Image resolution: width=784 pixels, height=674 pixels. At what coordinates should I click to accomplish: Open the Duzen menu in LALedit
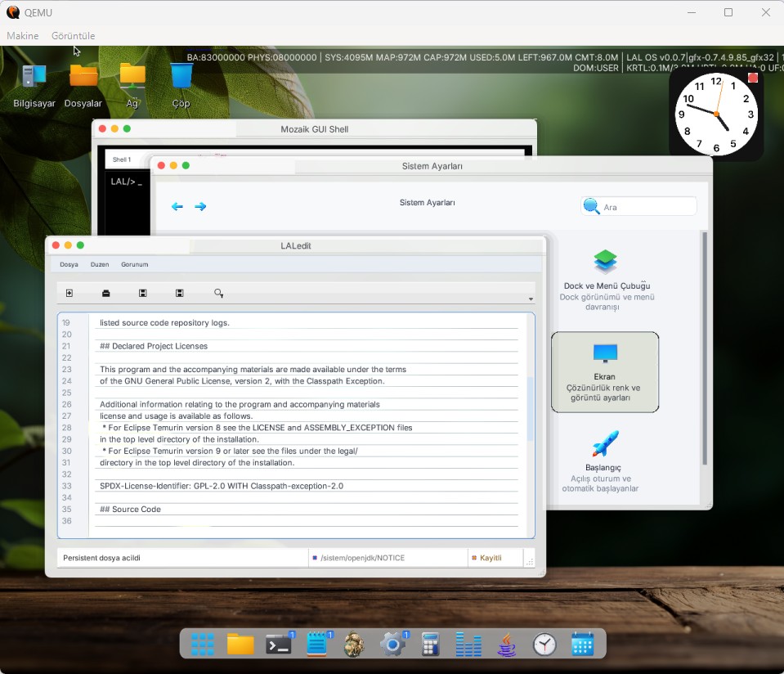pyautogui.click(x=100, y=264)
